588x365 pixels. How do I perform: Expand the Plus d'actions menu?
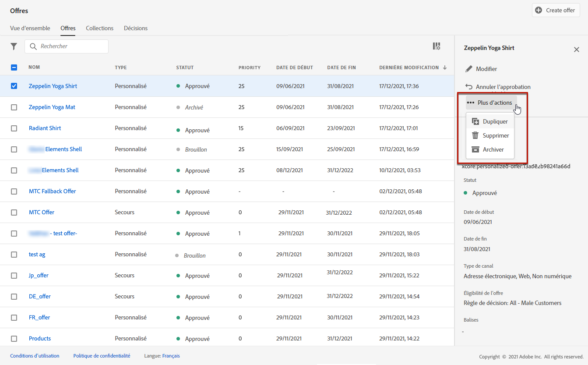[491, 103]
